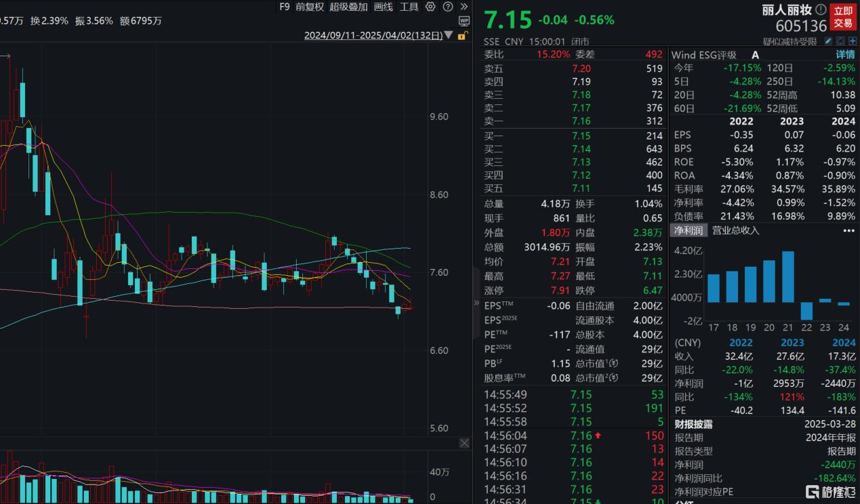Click the 买五 price 7.11

pyautogui.click(x=581, y=188)
